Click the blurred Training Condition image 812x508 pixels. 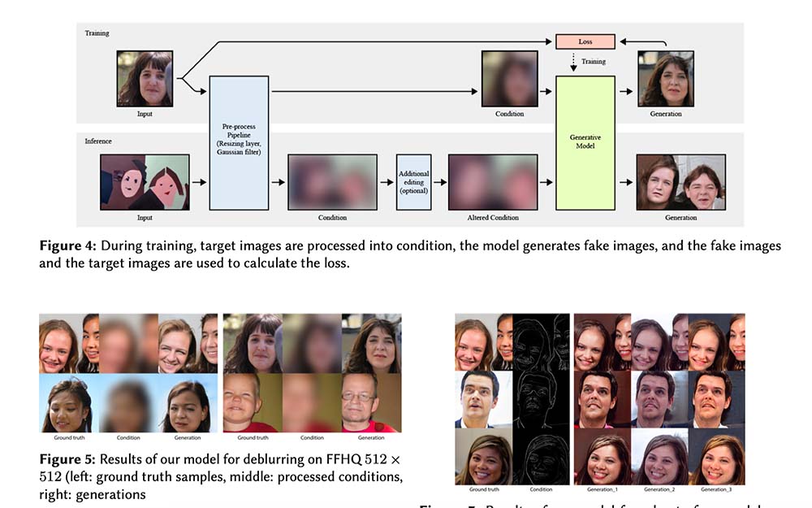click(x=509, y=79)
